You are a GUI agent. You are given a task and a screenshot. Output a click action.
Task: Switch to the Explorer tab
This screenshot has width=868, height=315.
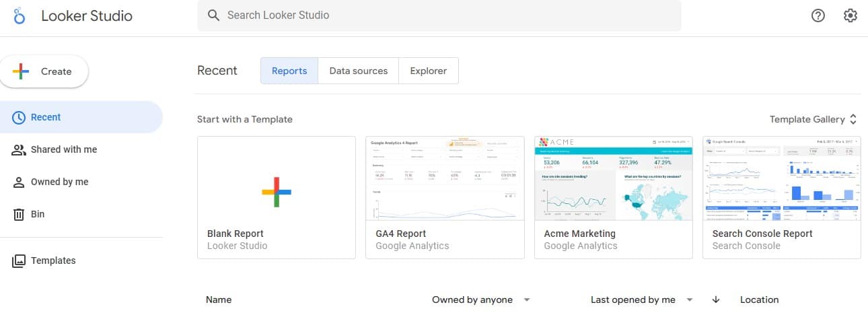tap(428, 71)
